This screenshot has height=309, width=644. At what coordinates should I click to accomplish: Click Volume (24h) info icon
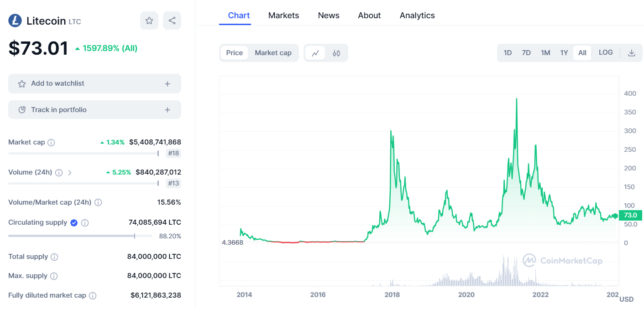[x=58, y=173]
